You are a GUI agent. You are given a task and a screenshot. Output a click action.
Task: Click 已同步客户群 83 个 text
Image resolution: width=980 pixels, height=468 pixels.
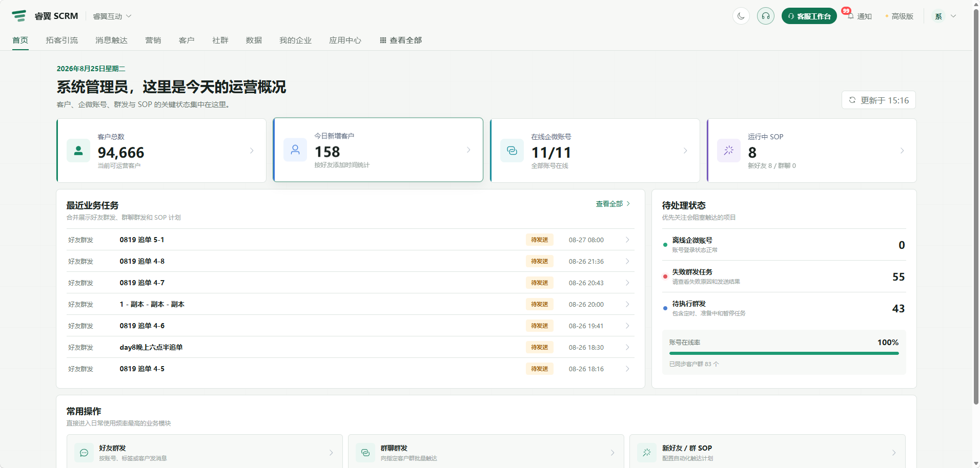pos(694,364)
